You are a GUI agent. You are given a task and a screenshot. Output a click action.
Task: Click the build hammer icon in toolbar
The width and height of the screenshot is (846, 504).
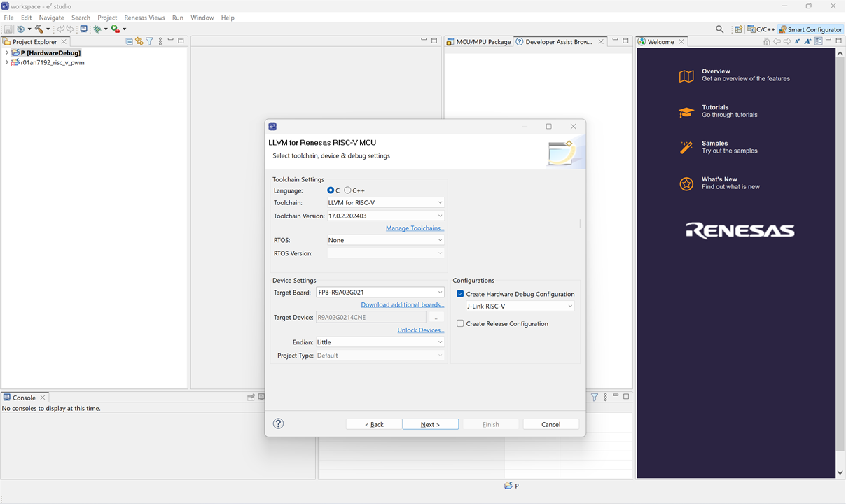click(x=39, y=29)
